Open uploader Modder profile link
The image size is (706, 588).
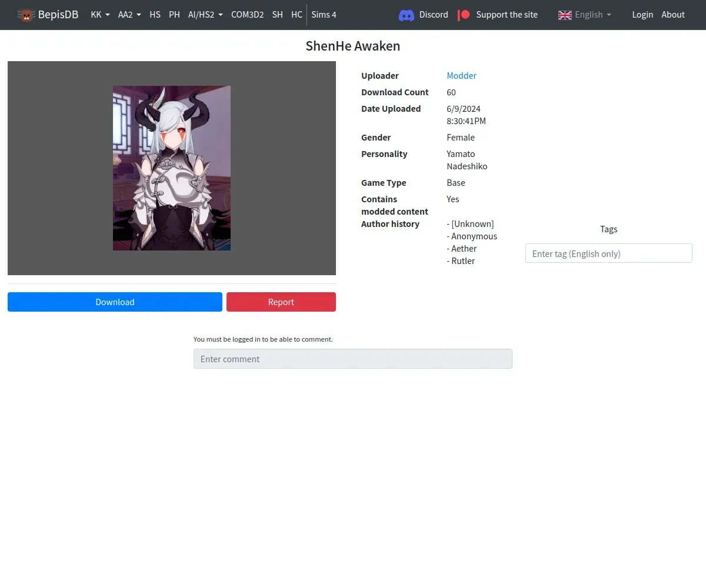461,75
